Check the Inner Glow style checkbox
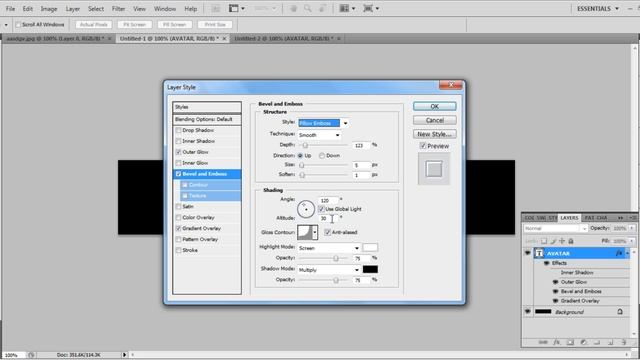The height and width of the screenshot is (360, 640). [178, 163]
